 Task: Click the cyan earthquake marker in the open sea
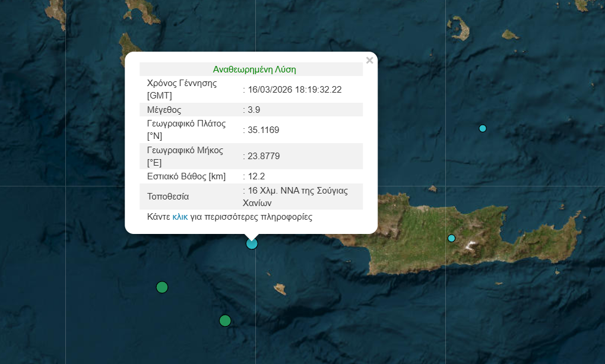(x=483, y=128)
